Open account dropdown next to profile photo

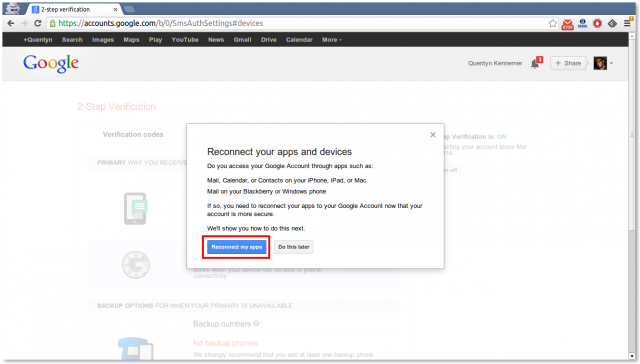611,63
